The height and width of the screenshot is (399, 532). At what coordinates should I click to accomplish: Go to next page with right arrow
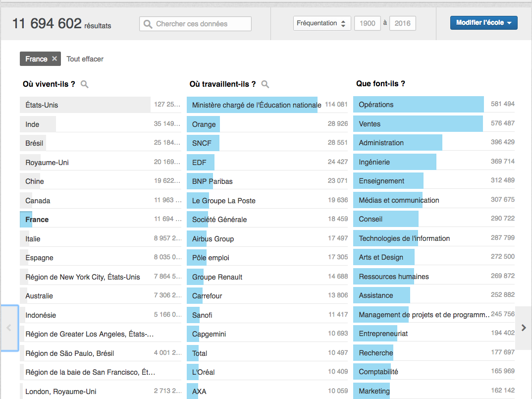(x=524, y=328)
